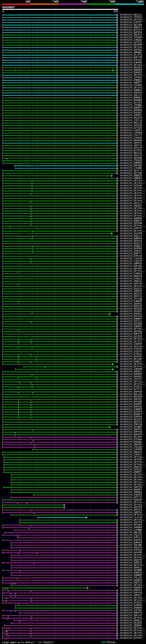Click label UniRef100_Q8RWW1
The width and height of the screenshot is (146, 644).
point(131,52)
